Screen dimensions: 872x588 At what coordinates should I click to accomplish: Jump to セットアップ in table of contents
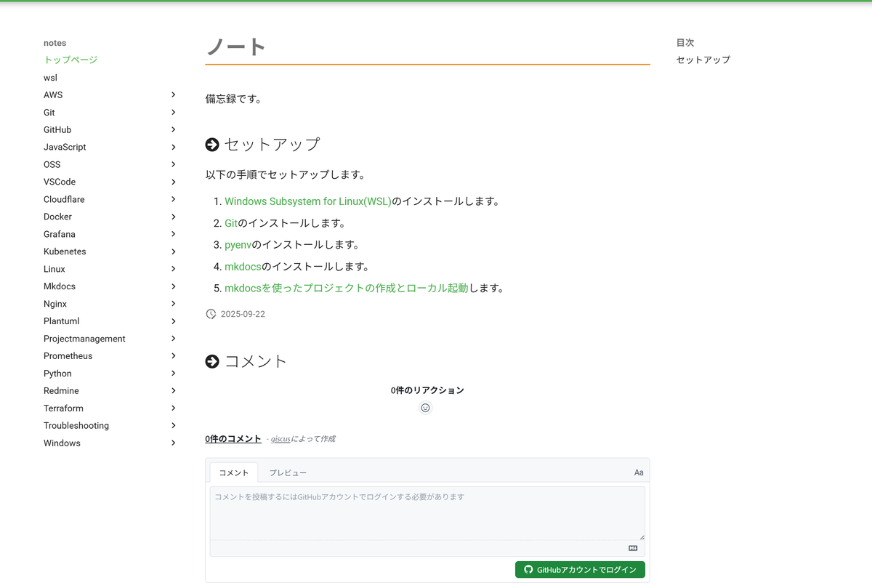point(703,60)
